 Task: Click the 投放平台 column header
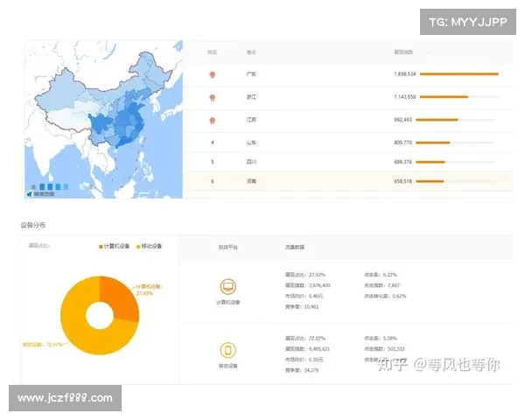pyautogui.click(x=228, y=247)
